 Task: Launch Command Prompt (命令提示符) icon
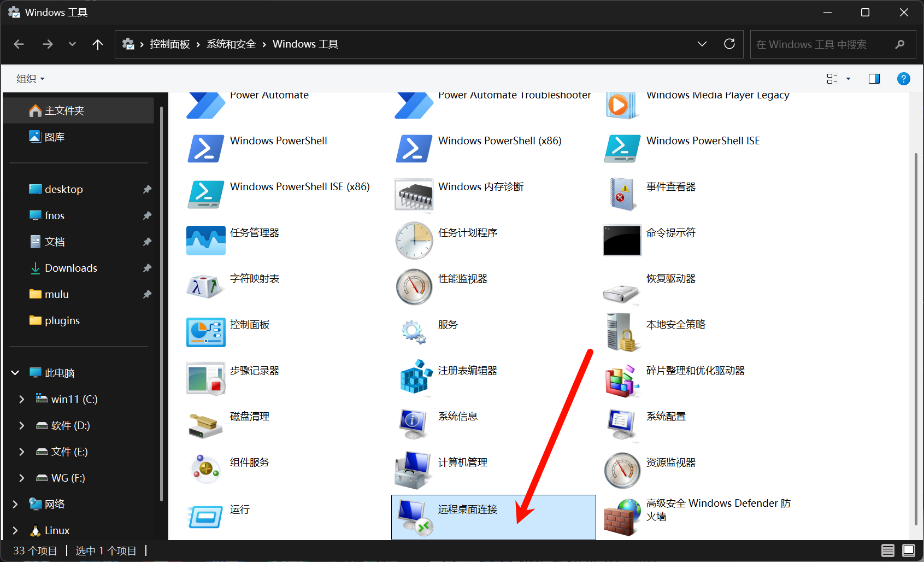pyautogui.click(x=622, y=240)
